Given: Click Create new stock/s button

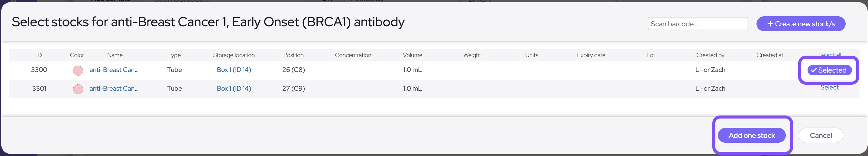Looking at the screenshot, I should pyautogui.click(x=801, y=24).
